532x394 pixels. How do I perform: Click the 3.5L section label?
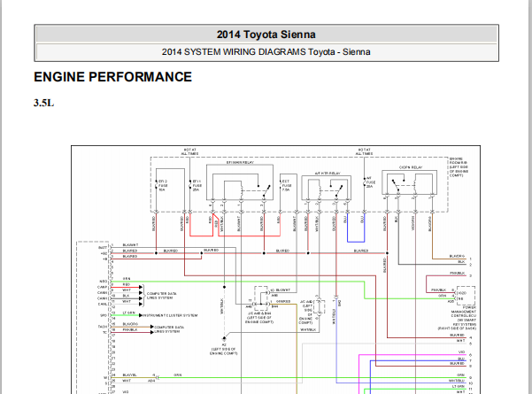[x=43, y=103]
